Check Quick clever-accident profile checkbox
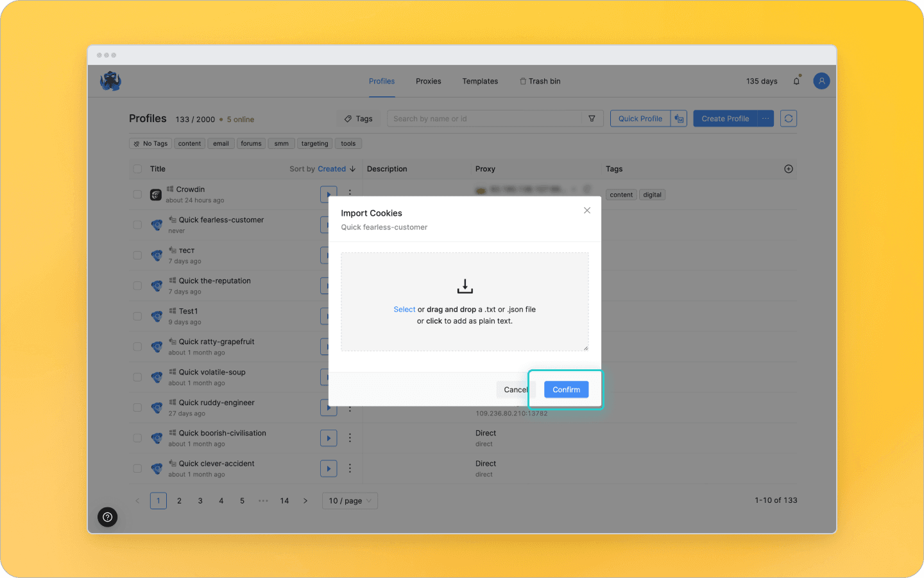 pos(137,468)
